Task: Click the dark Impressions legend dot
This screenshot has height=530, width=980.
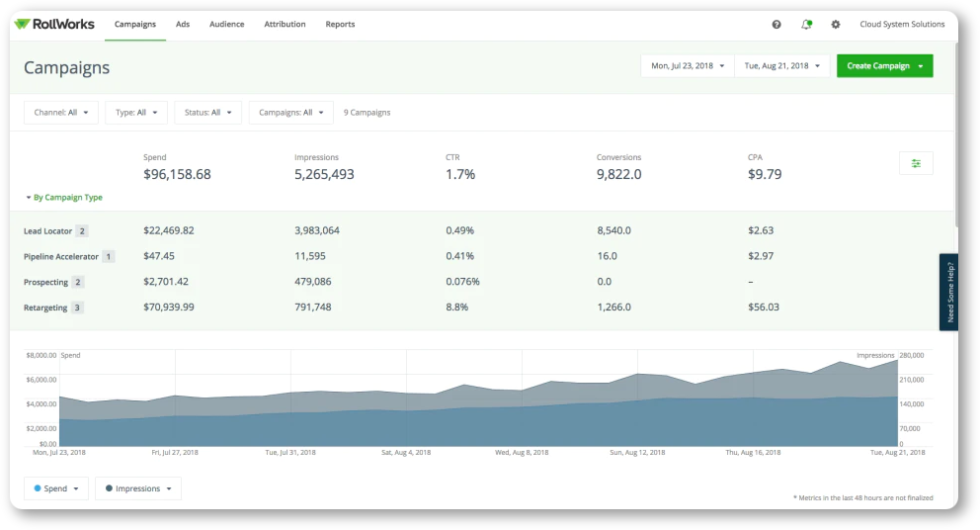Action: [x=109, y=488]
